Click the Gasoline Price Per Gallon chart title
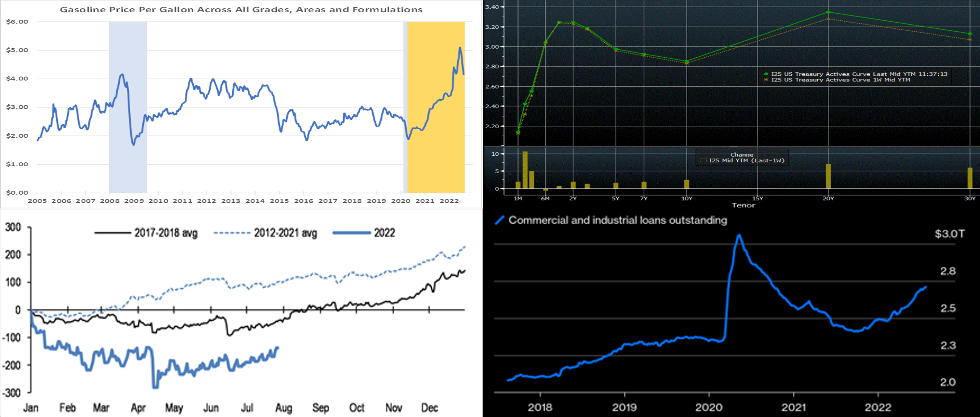Image resolution: width=980 pixels, height=417 pixels. (241, 10)
